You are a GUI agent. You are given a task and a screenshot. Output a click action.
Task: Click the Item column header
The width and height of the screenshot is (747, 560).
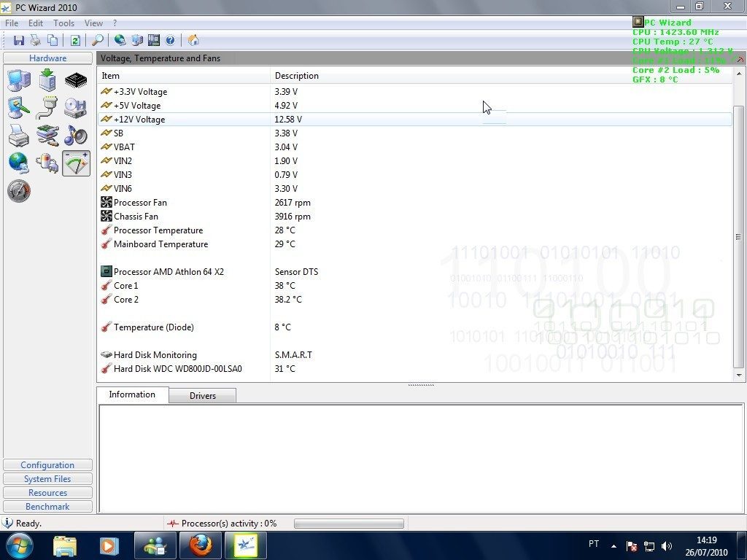pos(184,76)
